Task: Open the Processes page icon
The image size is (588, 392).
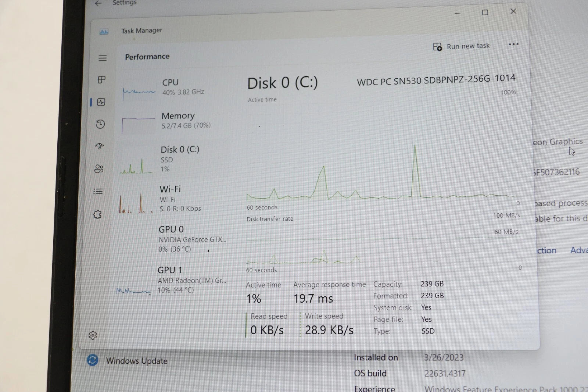Action: click(102, 80)
